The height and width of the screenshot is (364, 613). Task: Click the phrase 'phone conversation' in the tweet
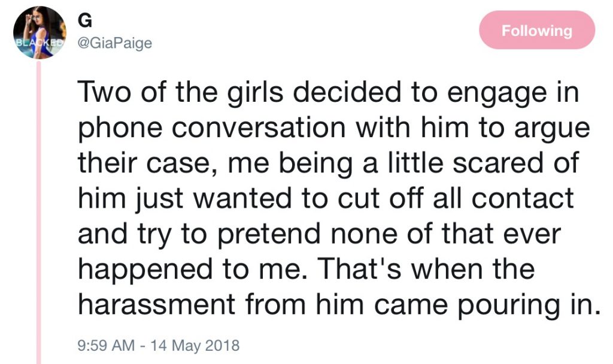point(211,129)
